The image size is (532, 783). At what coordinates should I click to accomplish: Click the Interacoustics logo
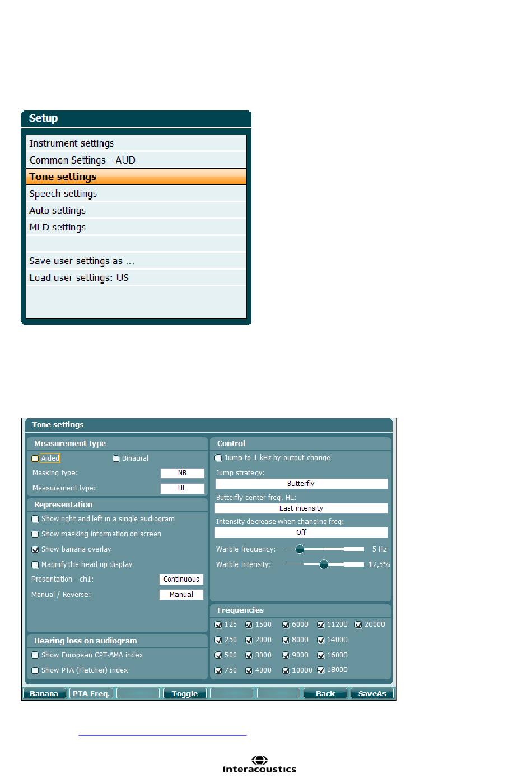click(259, 764)
